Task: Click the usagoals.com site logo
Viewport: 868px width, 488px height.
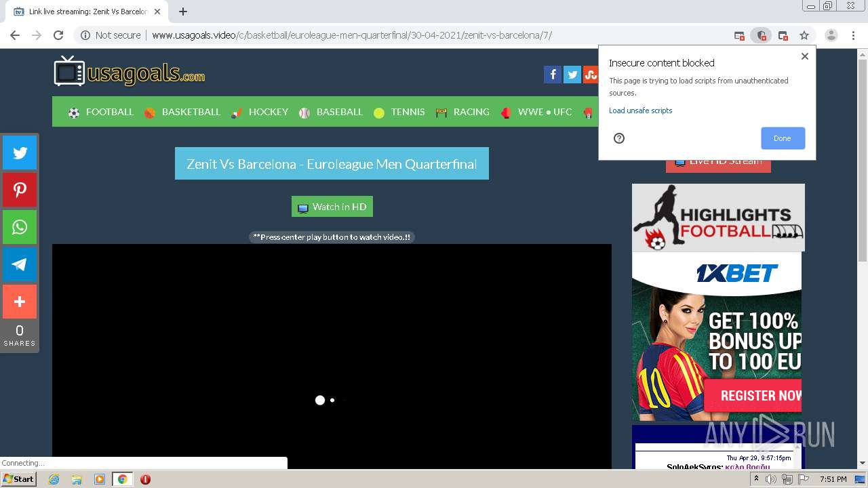Action: coord(130,71)
